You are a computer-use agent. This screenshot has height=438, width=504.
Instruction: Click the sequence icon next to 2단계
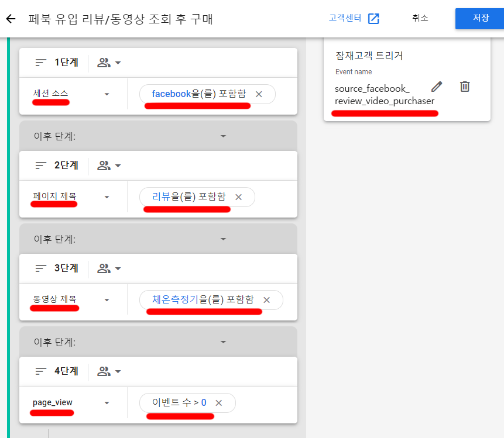pos(40,165)
